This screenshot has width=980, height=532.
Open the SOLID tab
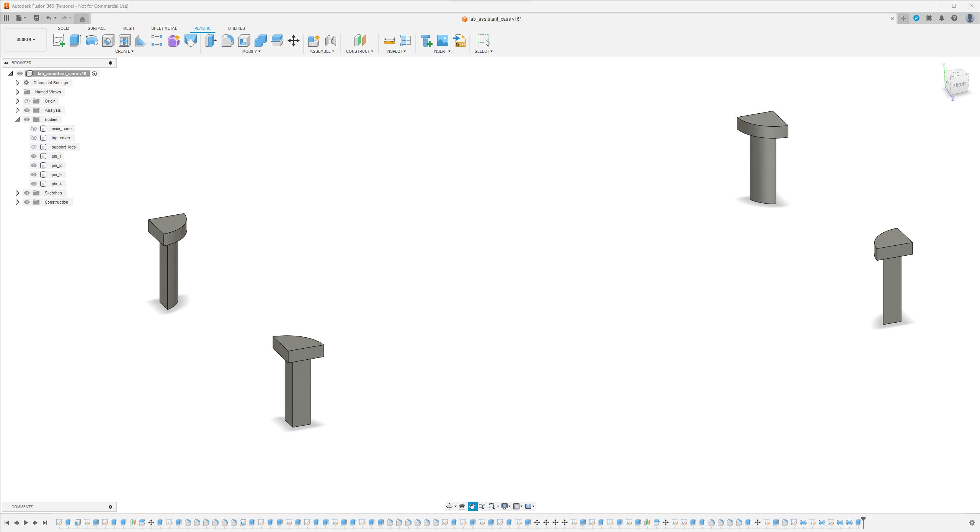point(64,28)
